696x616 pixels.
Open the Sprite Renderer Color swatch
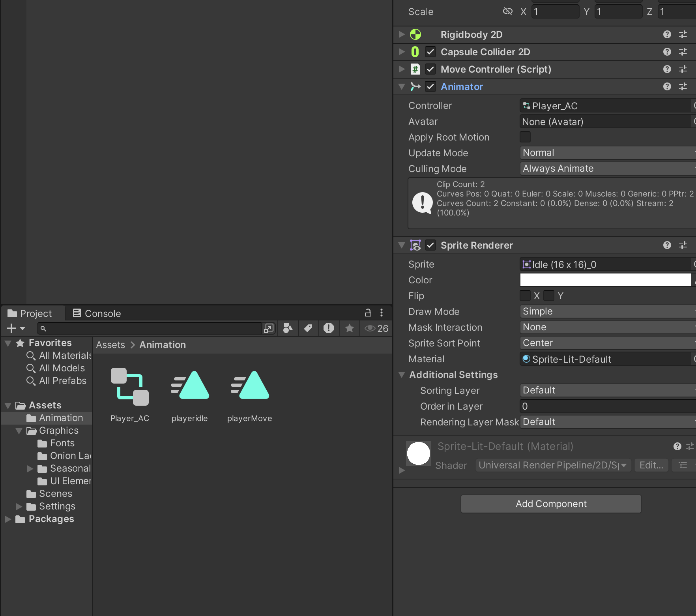605,280
